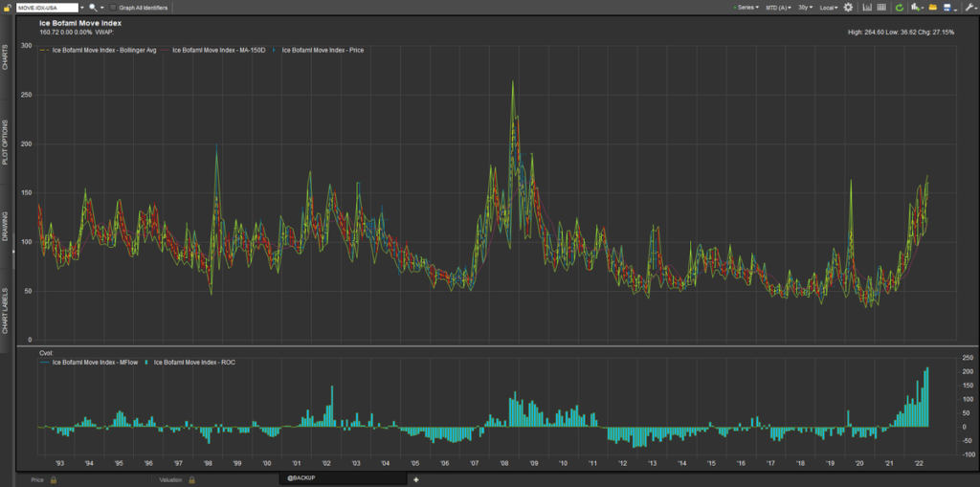Open the CHARTS side panel tab
The height and width of the screenshot is (487, 980).
[x=5, y=56]
